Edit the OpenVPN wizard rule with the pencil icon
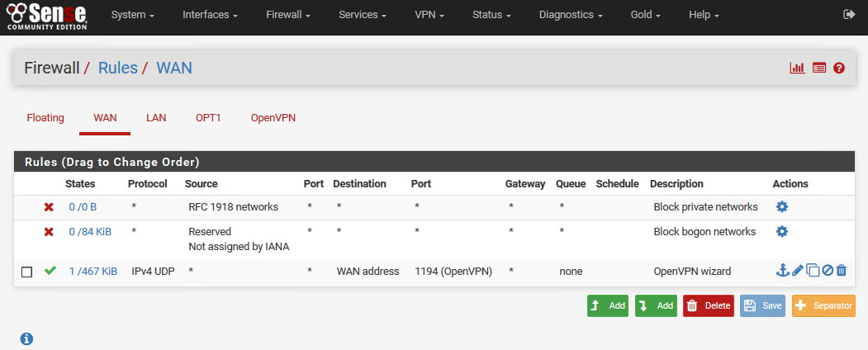Viewport: 868px width, 350px height. point(797,271)
